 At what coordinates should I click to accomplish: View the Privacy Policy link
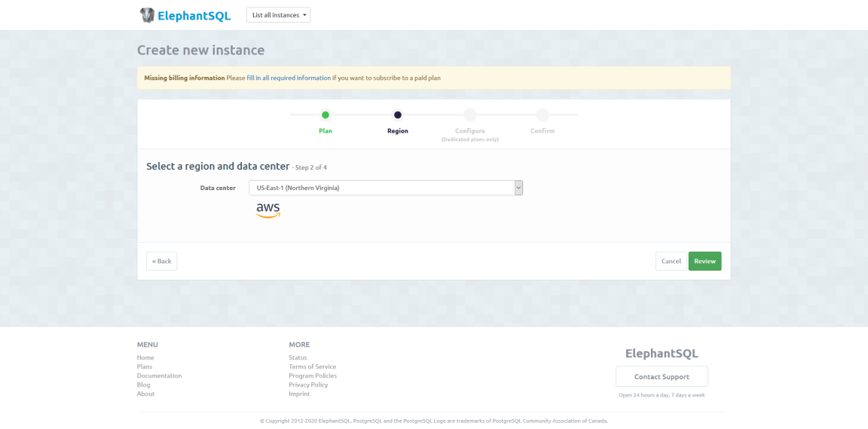308,385
